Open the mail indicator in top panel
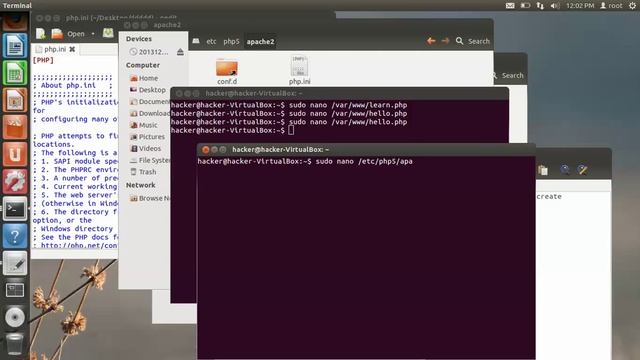The height and width of the screenshot is (360, 640). coord(510,6)
